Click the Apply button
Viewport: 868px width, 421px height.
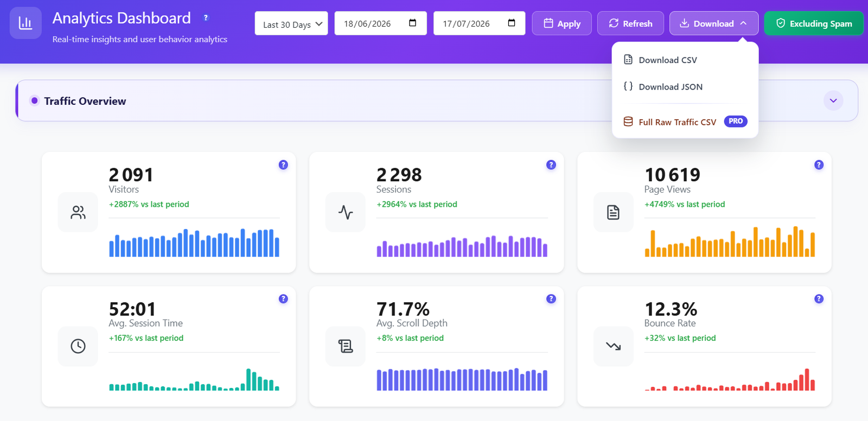562,23
